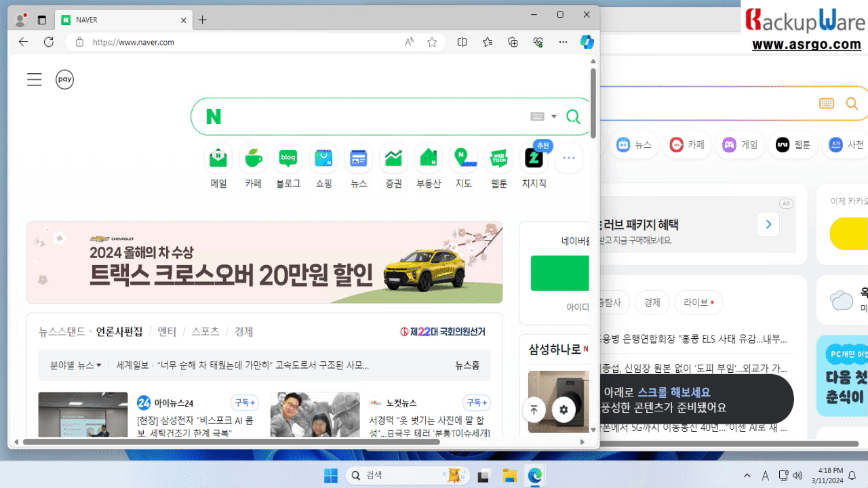Image resolution: width=868 pixels, height=488 pixels.
Task: Click the Edge address bar URL
Action: coord(134,42)
